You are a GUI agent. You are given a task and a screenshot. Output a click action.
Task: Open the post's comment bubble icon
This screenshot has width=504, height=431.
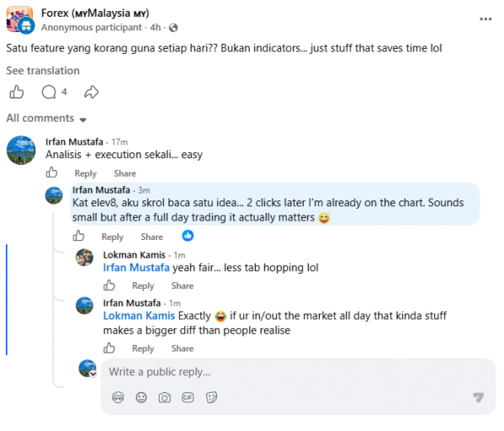(49, 92)
